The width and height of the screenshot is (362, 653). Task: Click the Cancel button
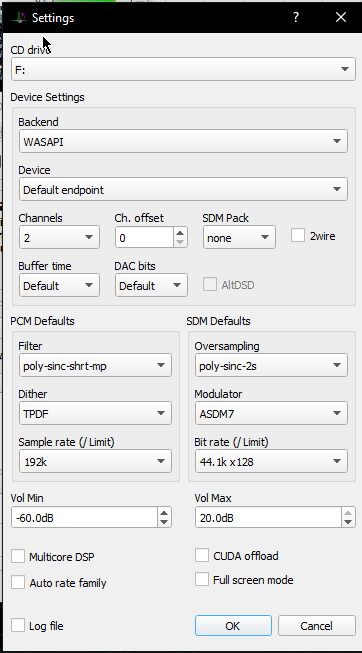coord(317,626)
